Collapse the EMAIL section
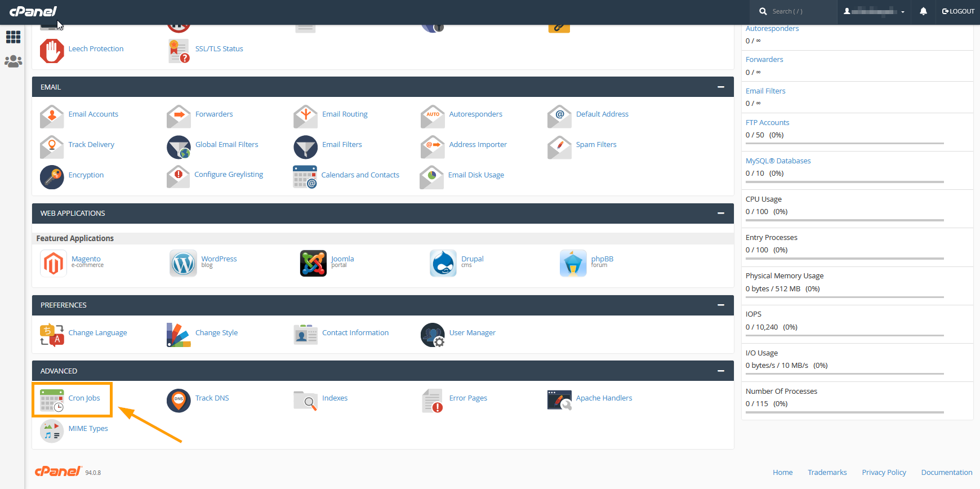The width and height of the screenshot is (980, 489). click(720, 87)
